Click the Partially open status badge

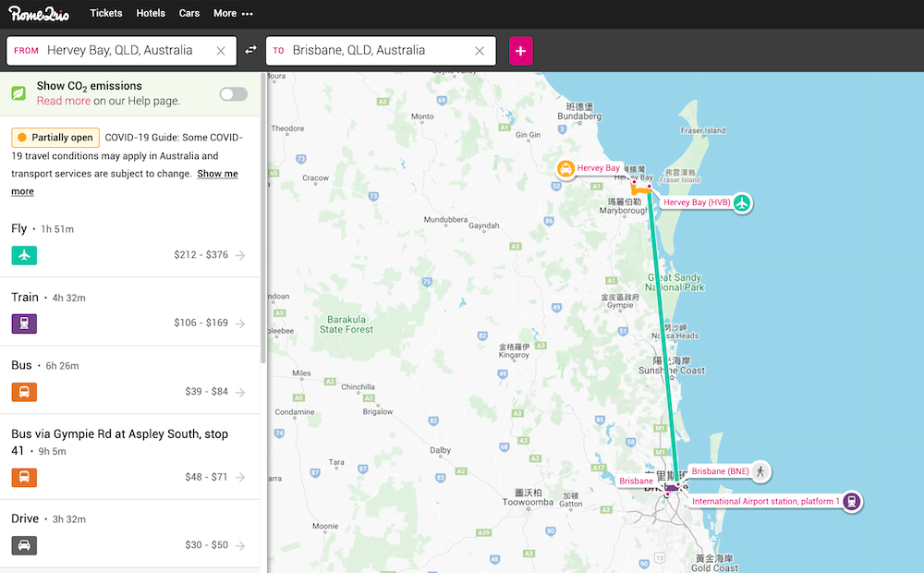click(x=55, y=138)
